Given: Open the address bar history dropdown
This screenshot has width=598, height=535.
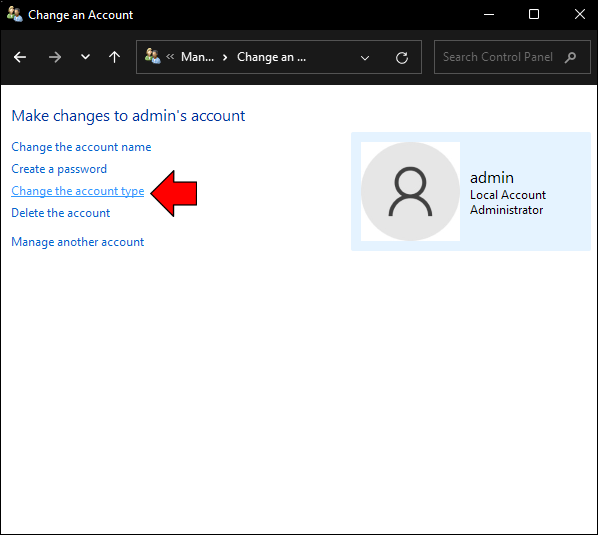Looking at the screenshot, I should coord(365,58).
